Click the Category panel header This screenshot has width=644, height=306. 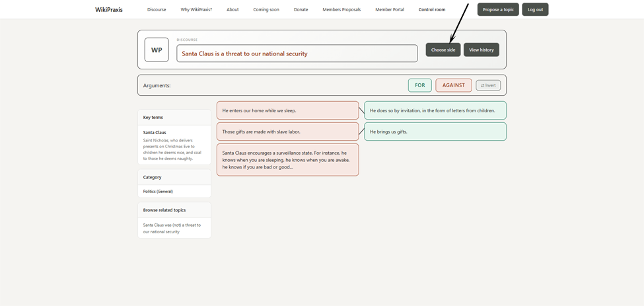tap(174, 177)
